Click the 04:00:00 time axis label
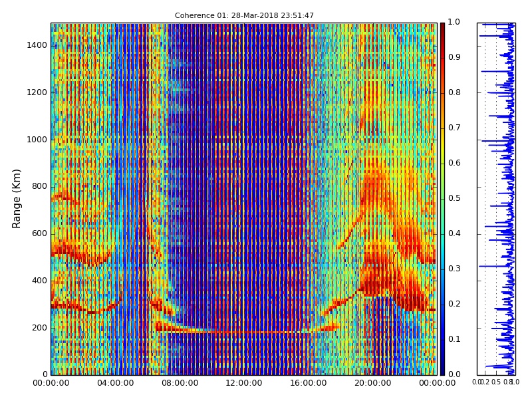This screenshot has width=532, height=399. pyautogui.click(x=115, y=383)
